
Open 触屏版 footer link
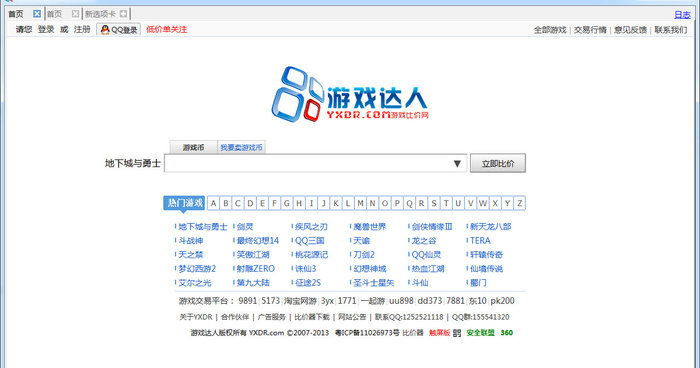pyautogui.click(x=439, y=333)
